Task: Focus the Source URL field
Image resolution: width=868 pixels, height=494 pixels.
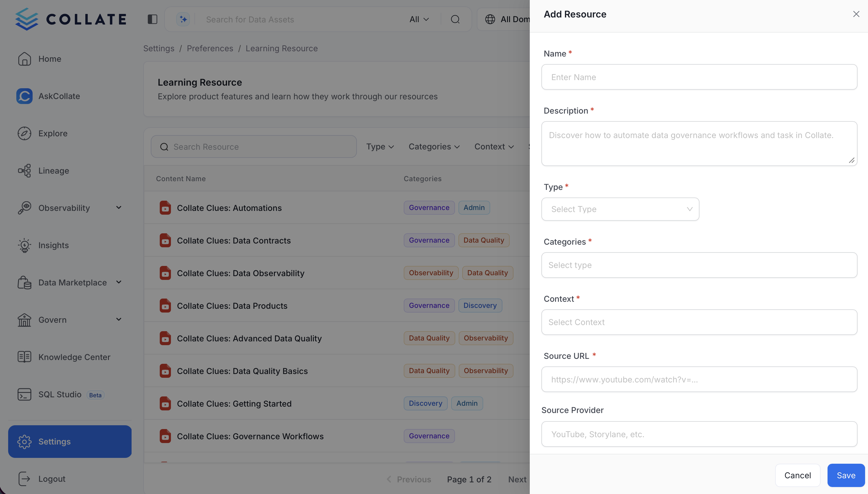Action: coord(699,379)
